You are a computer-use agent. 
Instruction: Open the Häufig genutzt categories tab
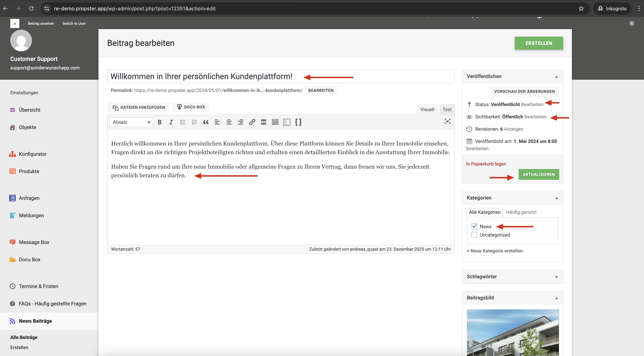(521, 212)
